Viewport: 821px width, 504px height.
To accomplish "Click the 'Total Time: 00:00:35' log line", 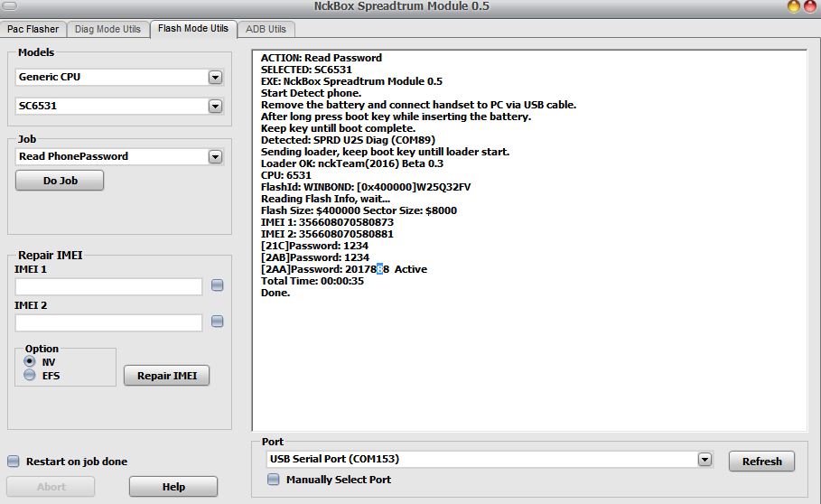I will 313,281.
